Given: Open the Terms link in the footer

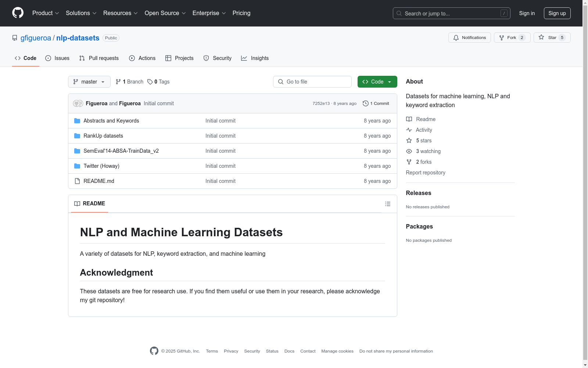Looking at the screenshot, I should pyautogui.click(x=212, y=351).
